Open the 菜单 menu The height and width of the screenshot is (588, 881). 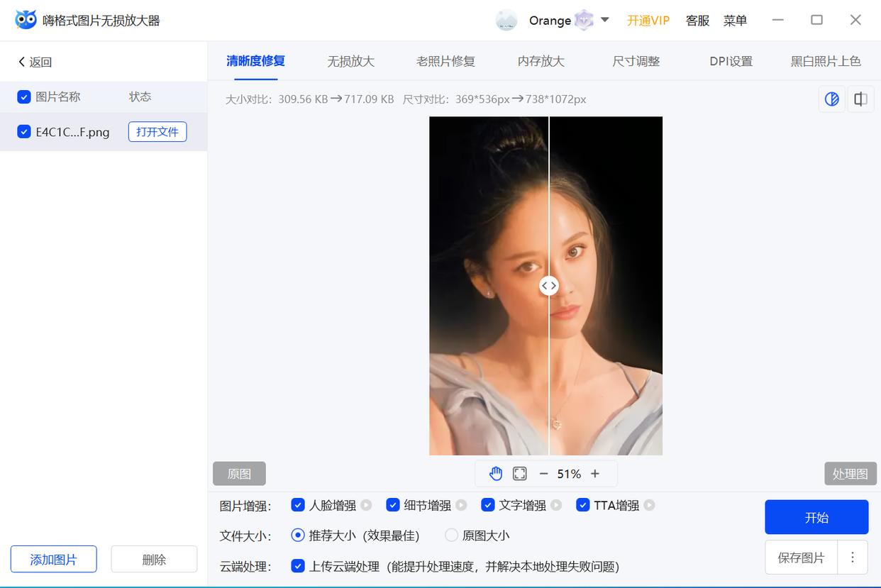coord(736,21)
